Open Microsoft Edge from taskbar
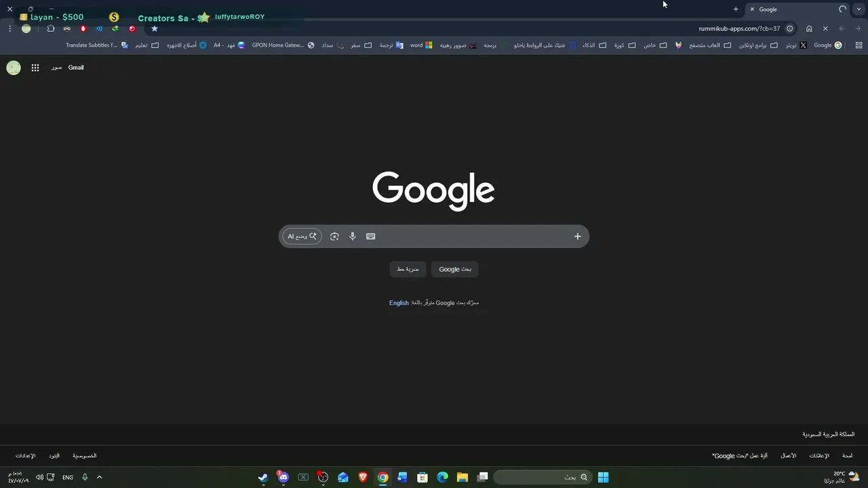Screen dimensions: 868x488 pos(443,477)
